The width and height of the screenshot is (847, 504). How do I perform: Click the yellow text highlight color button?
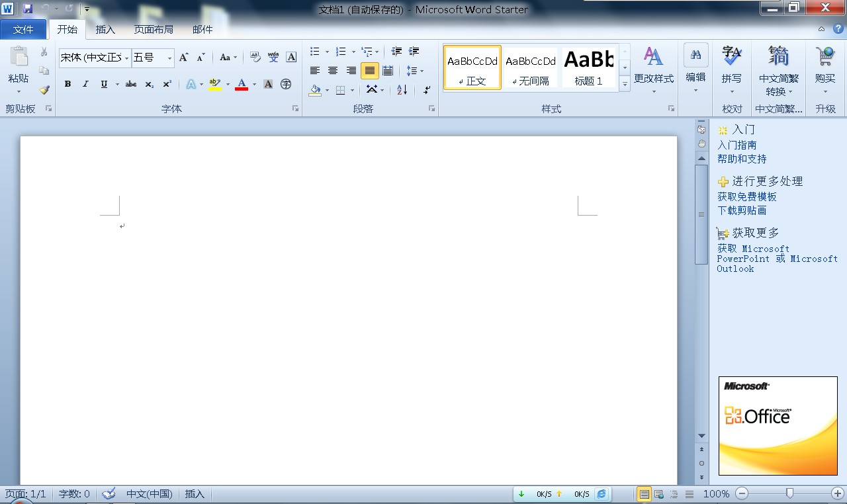click(x=214, y=84)
